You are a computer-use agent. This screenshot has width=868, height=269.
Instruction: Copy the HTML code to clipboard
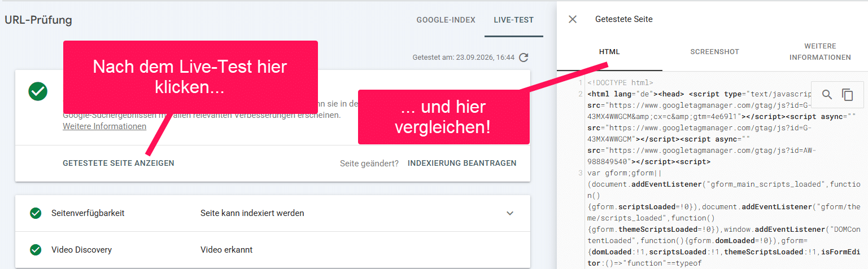point(848,95)
